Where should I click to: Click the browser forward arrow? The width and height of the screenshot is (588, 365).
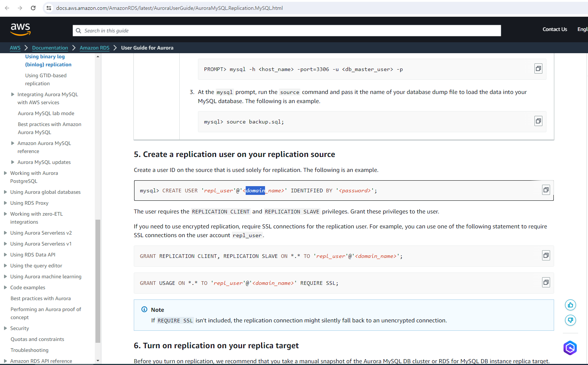coord(20,8)
